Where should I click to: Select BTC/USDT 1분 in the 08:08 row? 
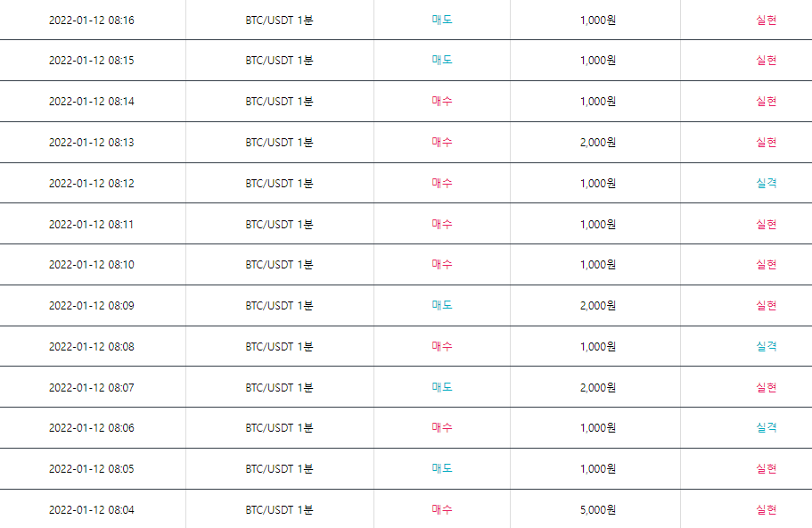point(279,346)
